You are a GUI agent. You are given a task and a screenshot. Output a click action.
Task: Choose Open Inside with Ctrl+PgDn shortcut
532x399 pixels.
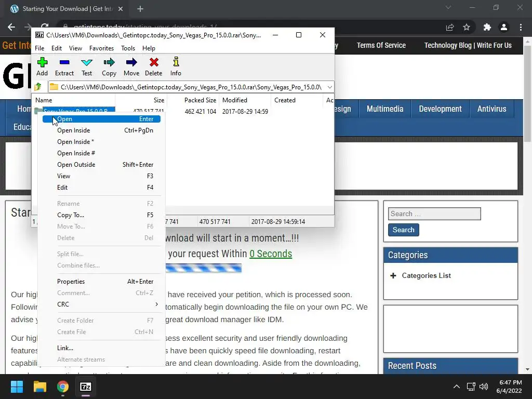tap(101, 130)
